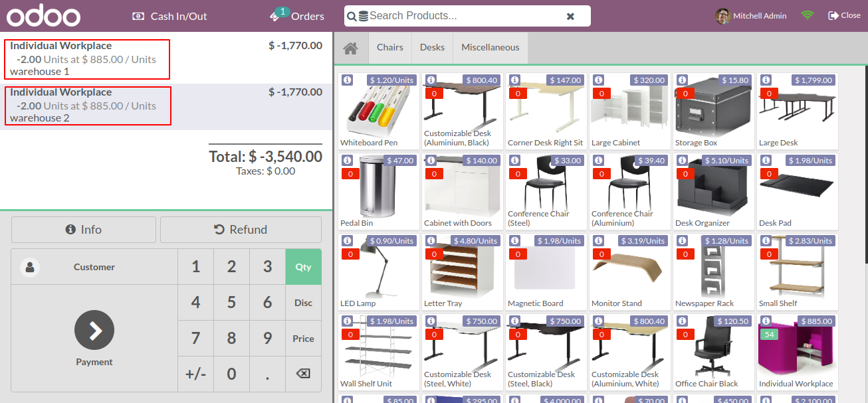
Task: Click the backspace key on the numpad
Action: pyautogui.click(x=303, y=374)
